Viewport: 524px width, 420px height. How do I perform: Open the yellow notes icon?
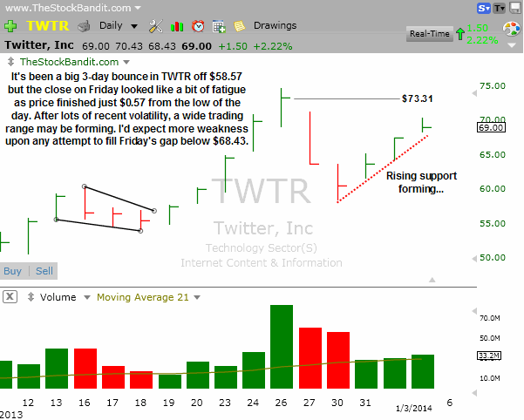(239, 26)
